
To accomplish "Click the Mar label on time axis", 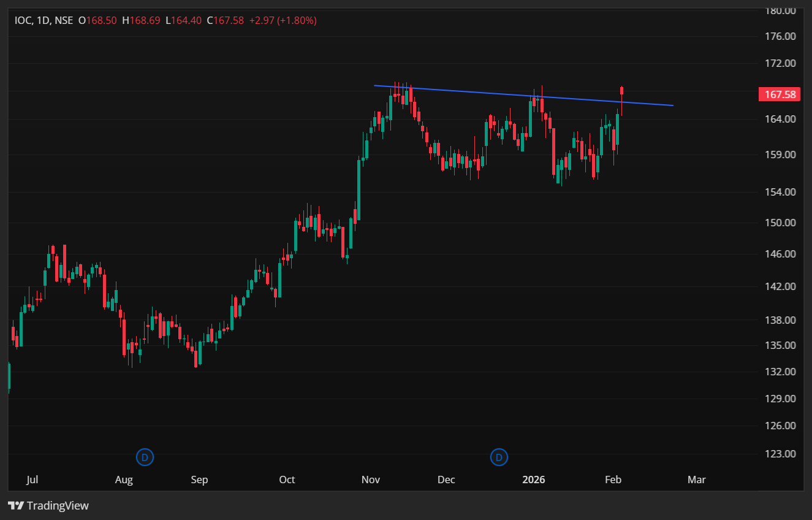I will point(696,480).
